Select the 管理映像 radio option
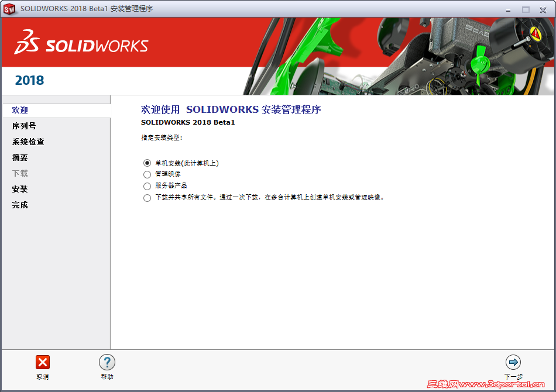The image size is (556, 392). [x=147, y=174]
